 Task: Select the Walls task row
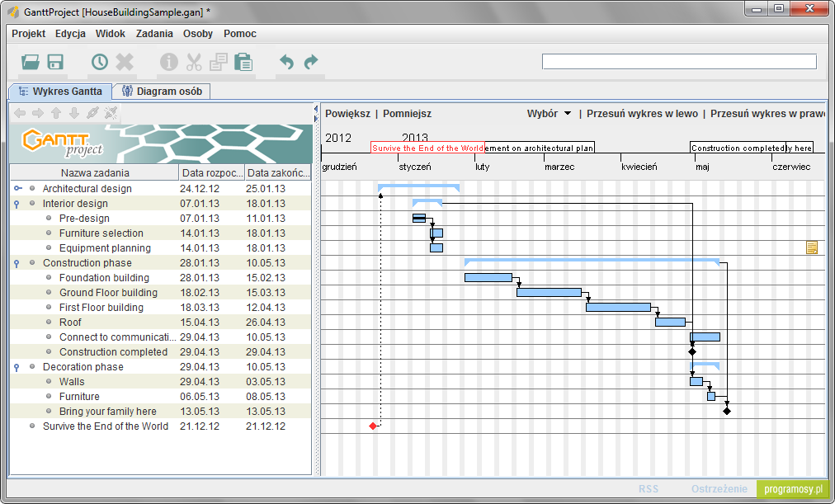(x=160, y=382)
